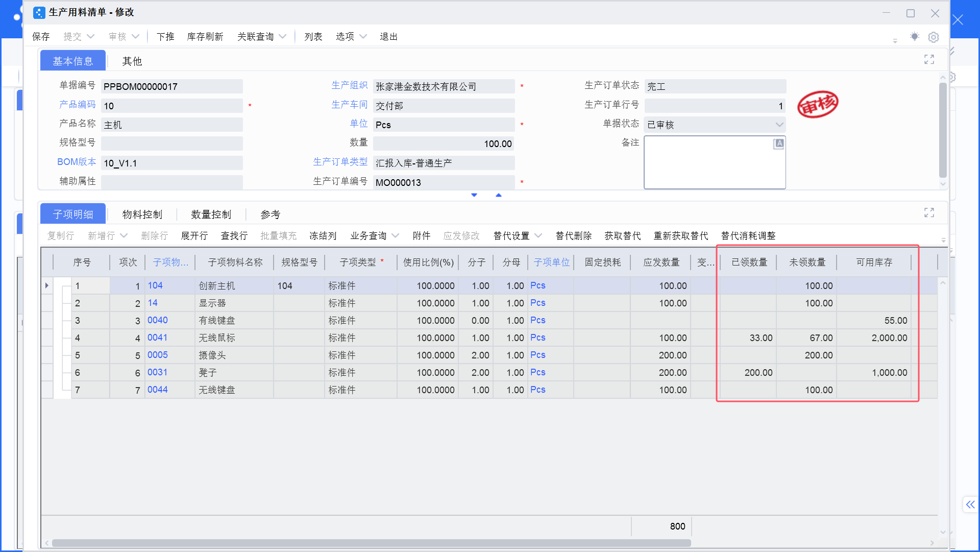Switch to the 数量控制 tab
The height and width of the screenshot is (552, 980).
click(x=211, y=214)
